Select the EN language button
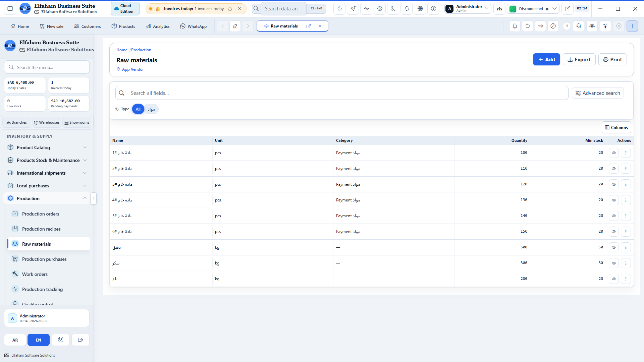Viewport: 644px width, 362px height. pyautogui.click(x=39, y=340)
